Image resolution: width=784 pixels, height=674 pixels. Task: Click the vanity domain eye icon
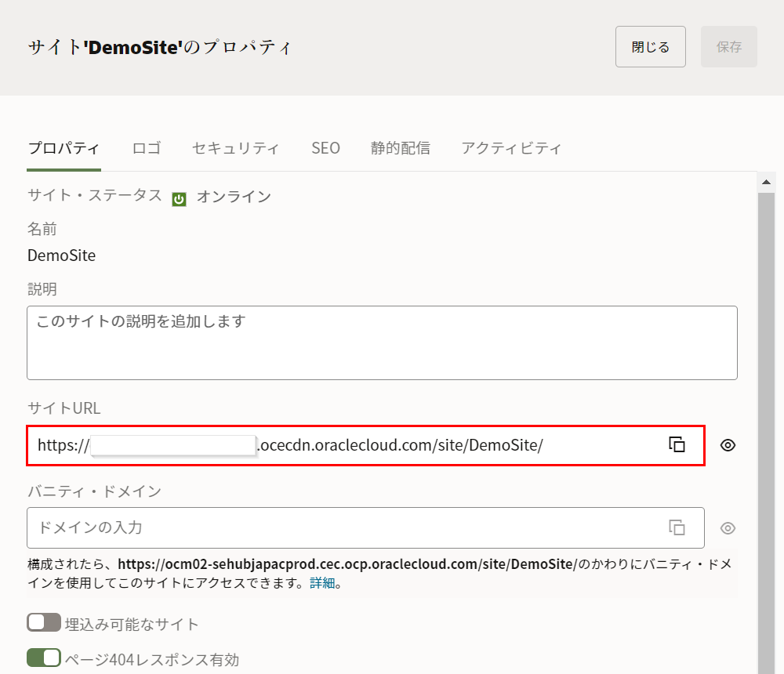pos(728,528)
